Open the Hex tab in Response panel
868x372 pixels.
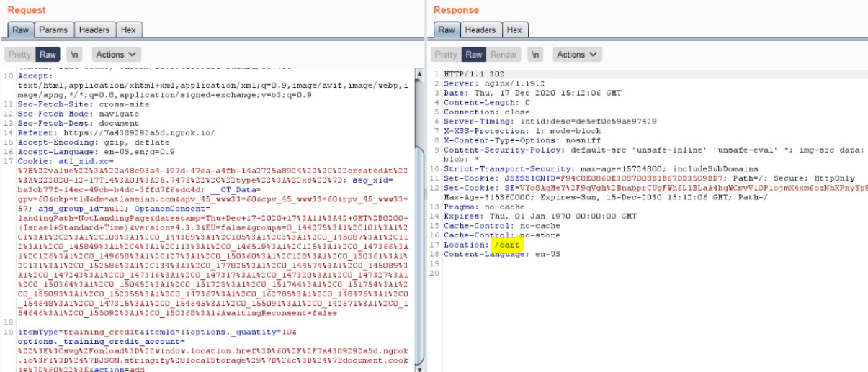[x=514, y=30]
